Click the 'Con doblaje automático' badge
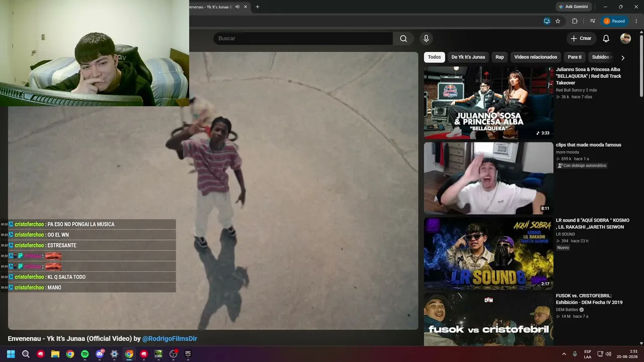This screenshot has height=362, width=644. tap(582, 165)
